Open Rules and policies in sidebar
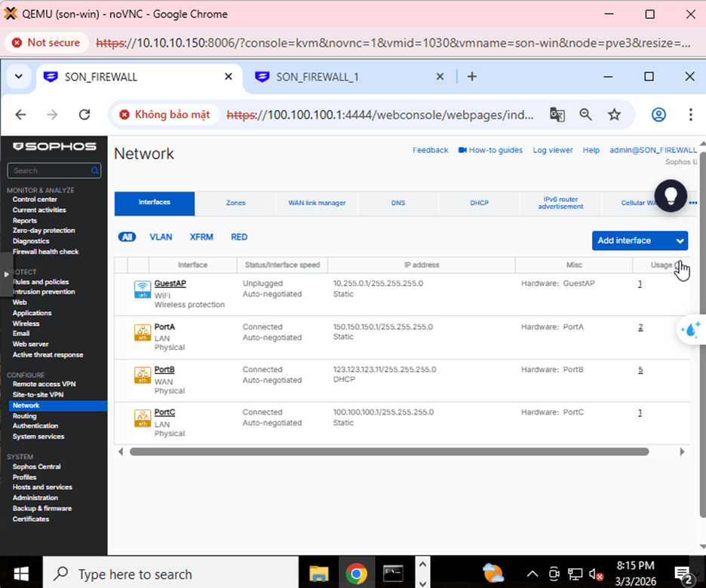The image size is (706, 588). click(41, 282)
